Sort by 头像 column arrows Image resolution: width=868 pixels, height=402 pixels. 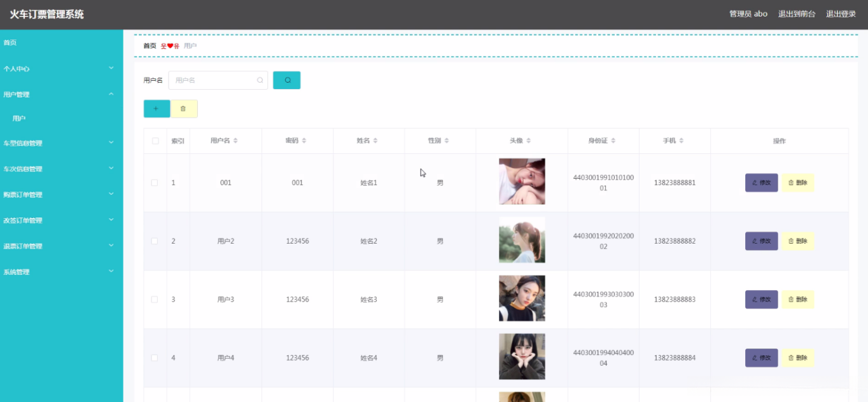pos(529,141)
